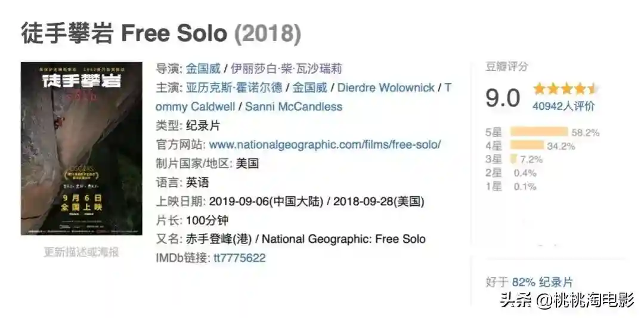644x318 pixels.
Task: Open the 更新描述或海报 link
Action: [81, 252]
